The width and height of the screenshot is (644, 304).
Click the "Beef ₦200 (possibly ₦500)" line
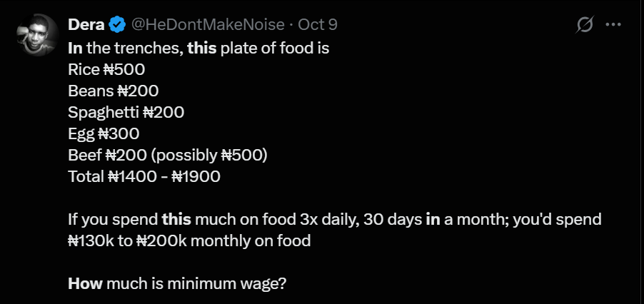(x=167, y=155)
